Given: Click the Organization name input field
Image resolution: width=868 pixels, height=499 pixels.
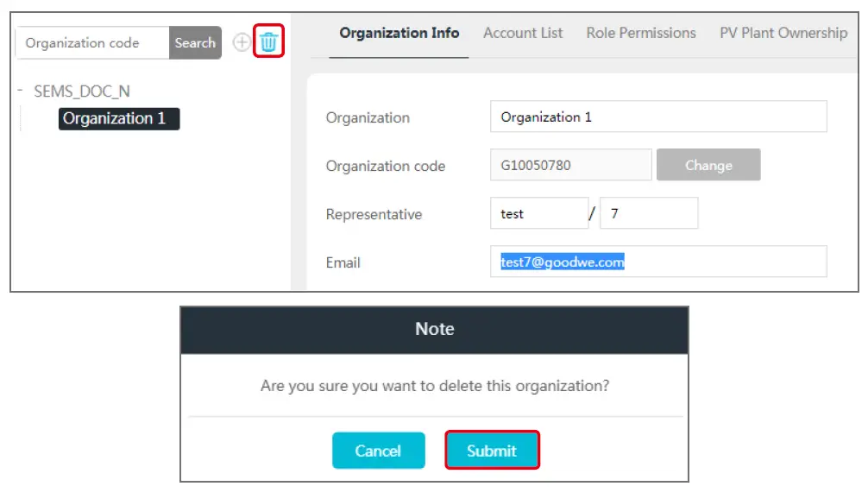Looking at the screenshot, I should click(x=658, y=117).
